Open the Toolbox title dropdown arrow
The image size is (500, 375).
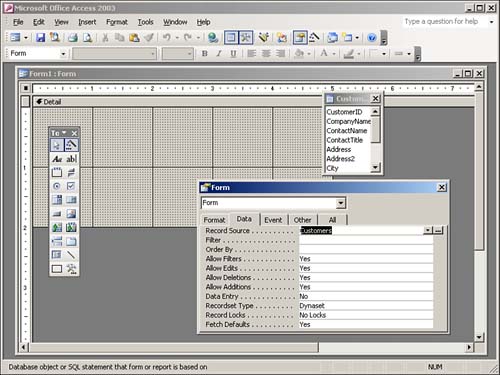pyautogui.click(x=64, y=133)
